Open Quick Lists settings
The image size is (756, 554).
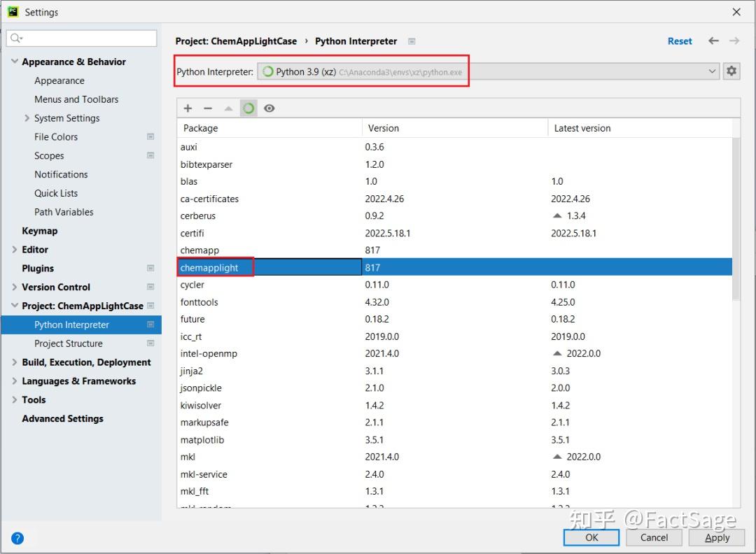point(56,193)
